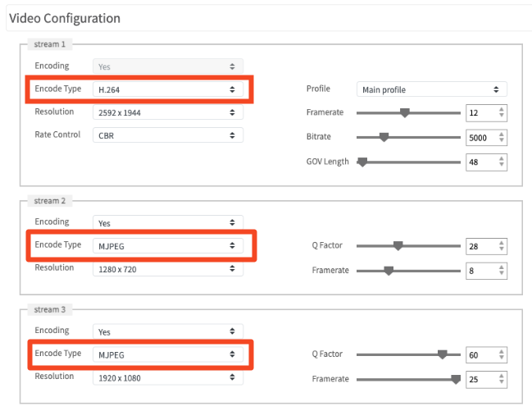Open stream 3 Encoding dropdown
The image size is (532, 411).
pyautogui.click(x=167, y=331)
